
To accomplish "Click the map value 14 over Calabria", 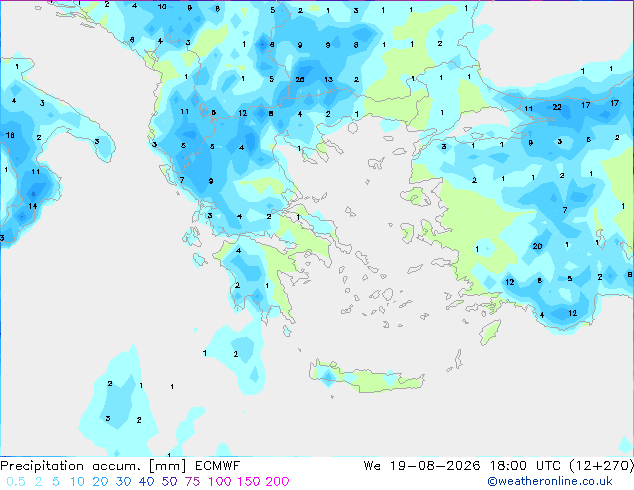I will (33, 206).
